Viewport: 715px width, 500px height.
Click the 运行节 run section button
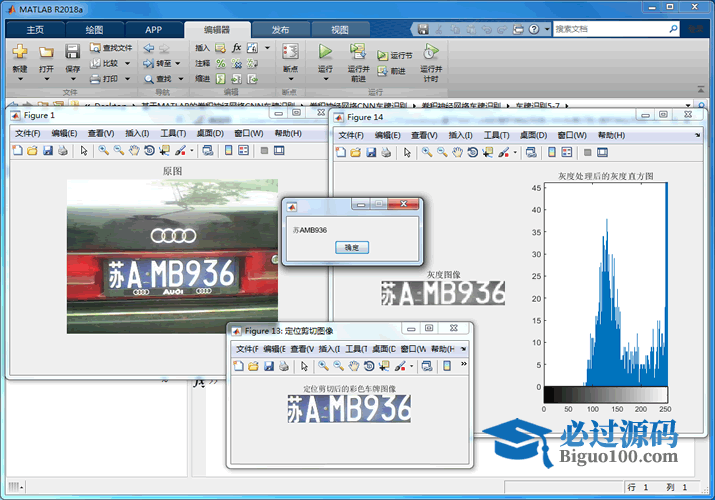395,55
